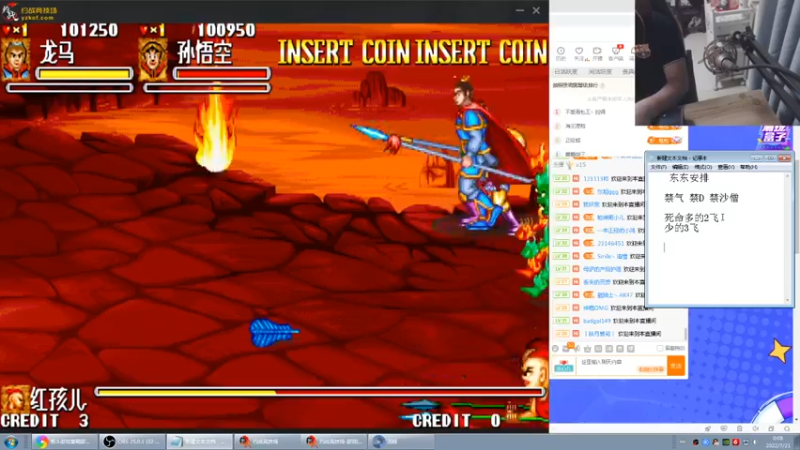
Task: Click the text 东东安排 in Notepad
Action: 689,178
